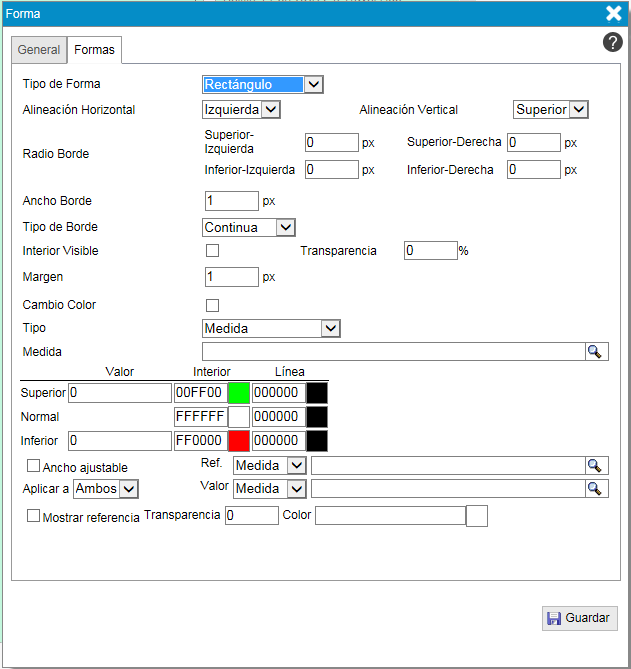
Task: Click the help question mark icon
Action: [x=613, y=42]
